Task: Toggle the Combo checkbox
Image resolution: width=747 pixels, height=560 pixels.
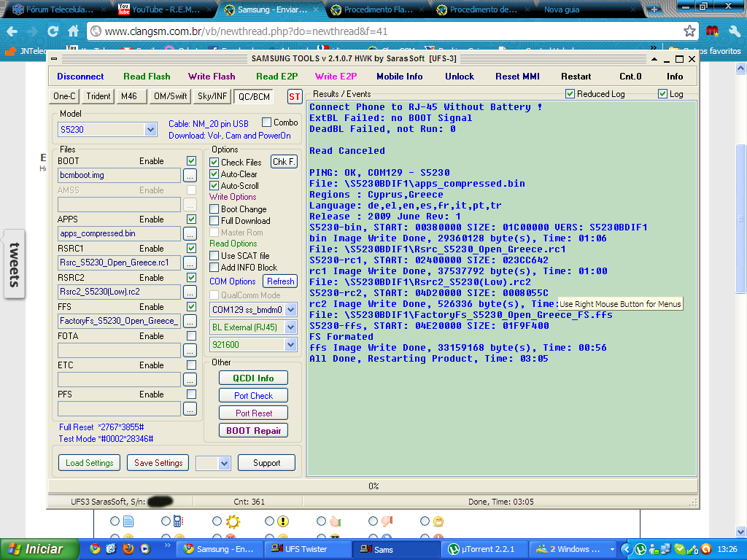Action: [266, 122]
